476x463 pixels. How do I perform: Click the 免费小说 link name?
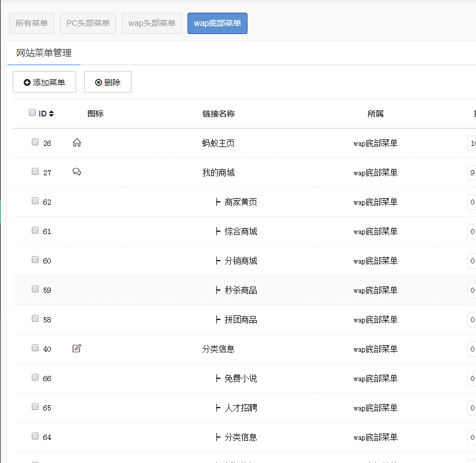[241, 378]
